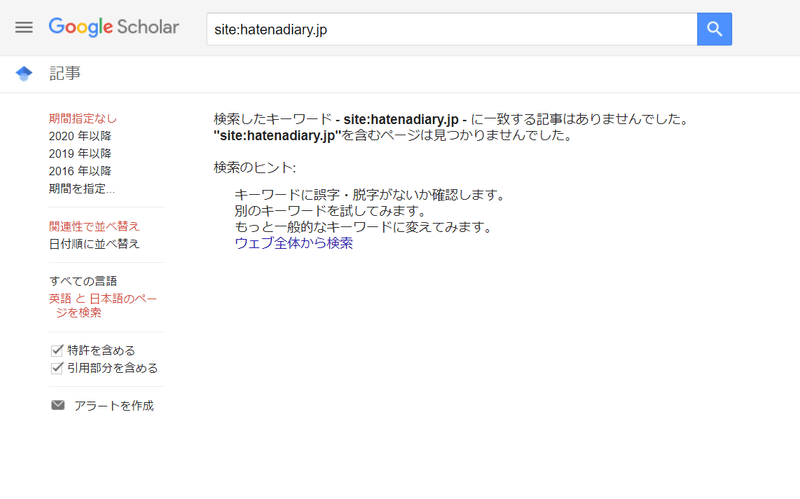Choose すべての言語 language option
This screenshot has width=800, height=499.
point(83,281)
